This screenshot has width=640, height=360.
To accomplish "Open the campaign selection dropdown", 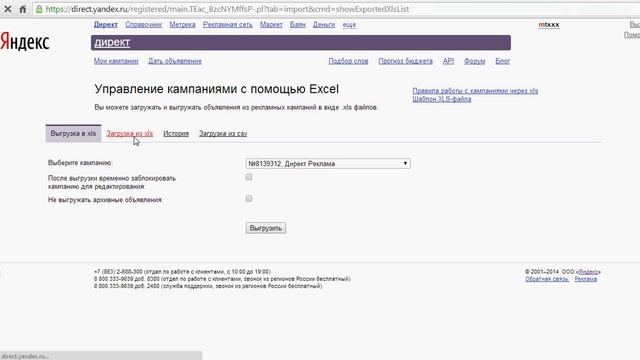I will pyautogui.click(x=328, y=163).
